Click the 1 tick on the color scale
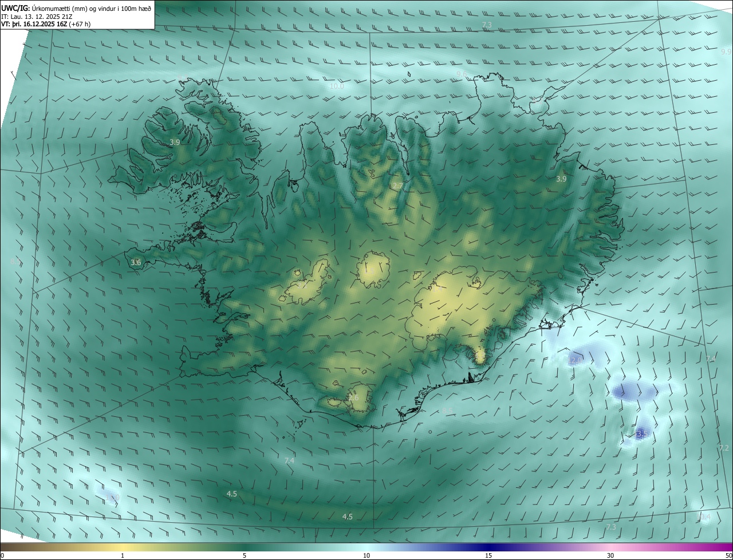The width and height of the screenshot is (733, 560). tap(123, 555)
